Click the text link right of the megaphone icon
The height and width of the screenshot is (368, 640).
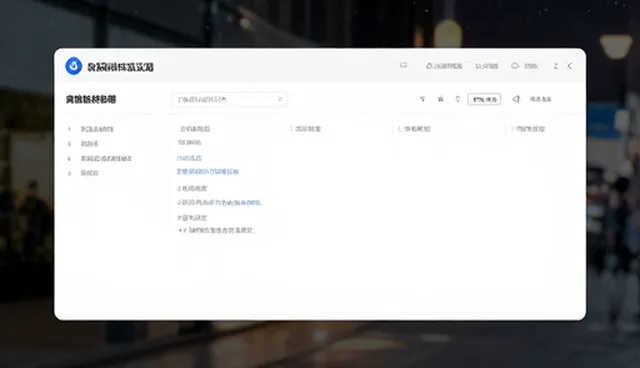(x=540, y=99)
